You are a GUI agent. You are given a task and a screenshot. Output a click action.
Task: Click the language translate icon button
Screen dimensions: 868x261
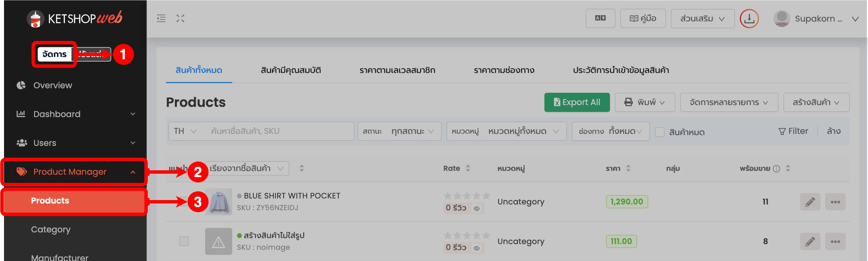pos(600,19)
